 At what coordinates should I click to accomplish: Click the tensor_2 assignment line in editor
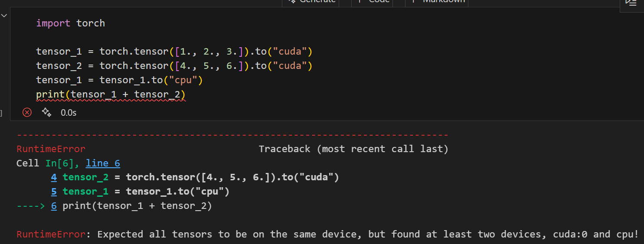point(174,66)
